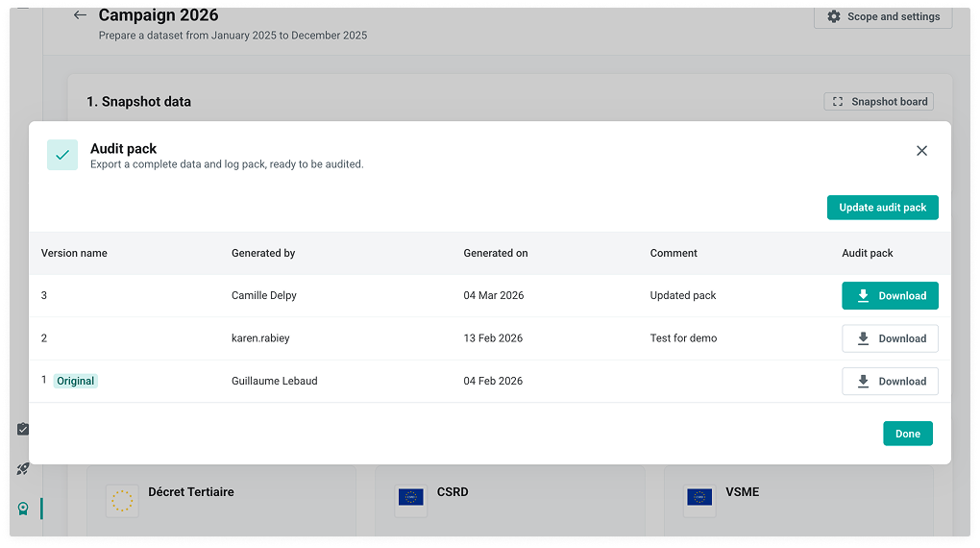Click the Décret Tertiaire card icon
Viewport: 980px width, 548px height.
(x=122, y=501)
